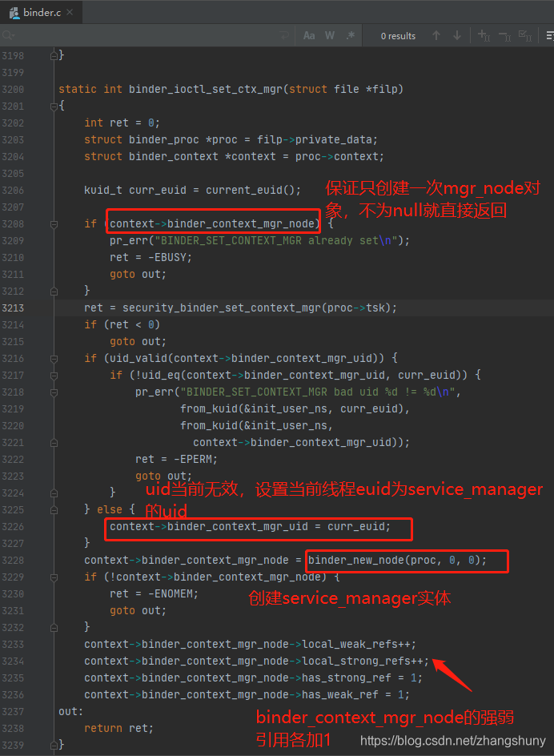
Task: Toggle Words (W) option in the find bar
Action: click(x=330, y=36)
